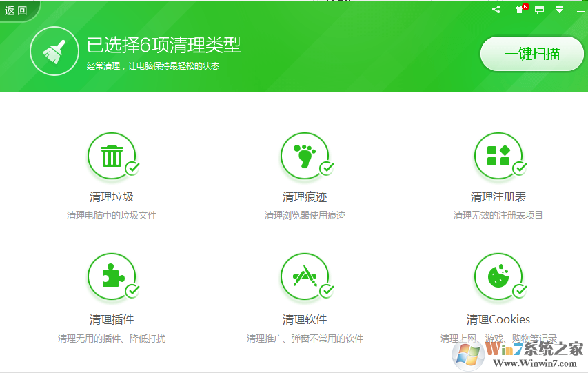The image size is (588, 373).
Task: Click description 清理电脑中的垃圾文件
Action: pyautogui.click(x=112, y=215)
